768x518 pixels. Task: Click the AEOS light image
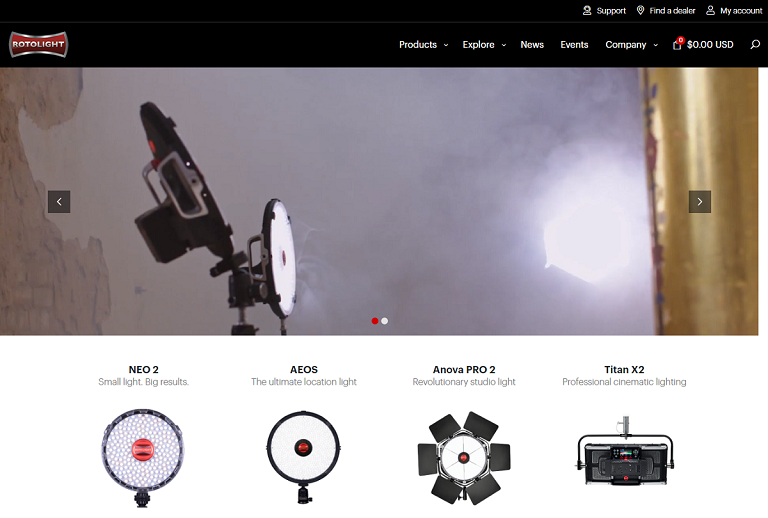[304, 457]
